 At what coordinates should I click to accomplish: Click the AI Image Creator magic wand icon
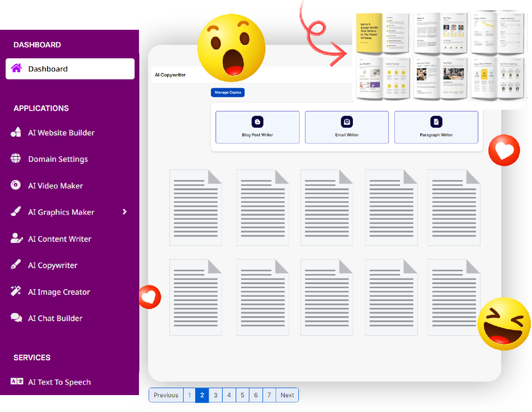tap(16, 291)
